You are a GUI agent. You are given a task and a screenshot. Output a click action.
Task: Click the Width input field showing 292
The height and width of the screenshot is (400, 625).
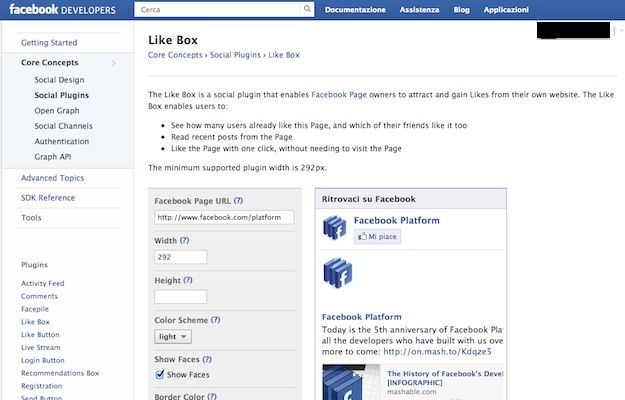pyautogui.click(x=181, y=257)
